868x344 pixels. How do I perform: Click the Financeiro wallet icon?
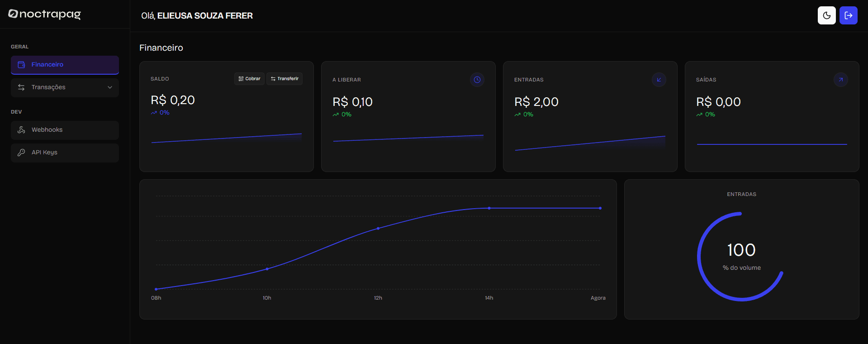coord(21,65)
